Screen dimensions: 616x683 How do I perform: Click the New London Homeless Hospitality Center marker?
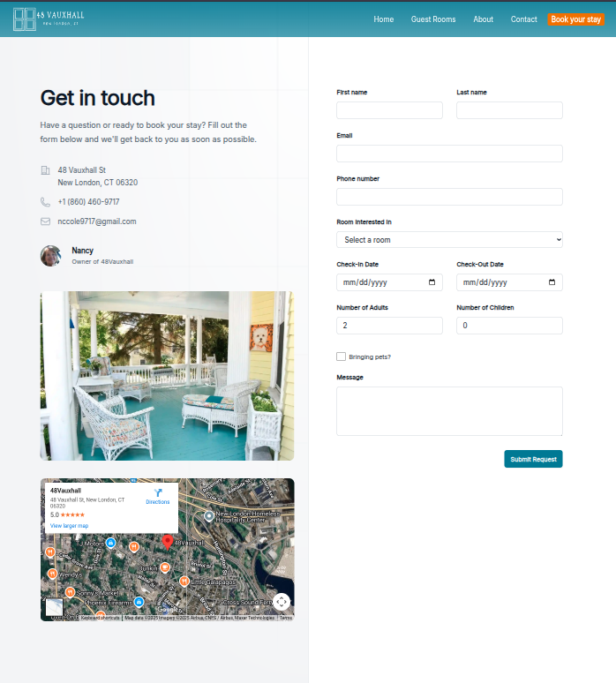tap(209, 516)
